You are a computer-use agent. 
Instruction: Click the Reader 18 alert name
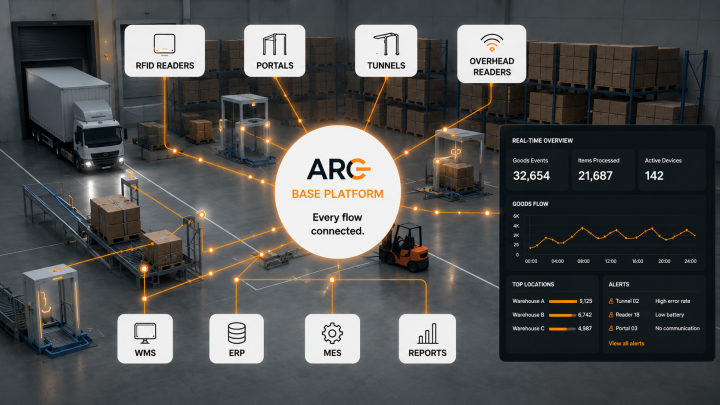pyautogui.click(x=627, y=315)
